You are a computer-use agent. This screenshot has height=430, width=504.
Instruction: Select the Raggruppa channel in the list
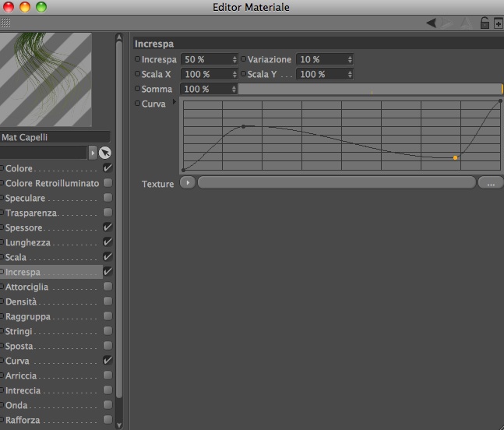(x=28, y=316)
